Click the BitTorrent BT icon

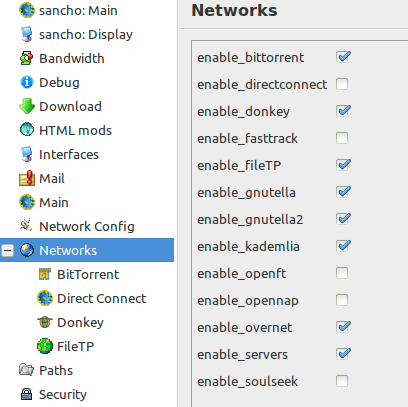point(45,274)
